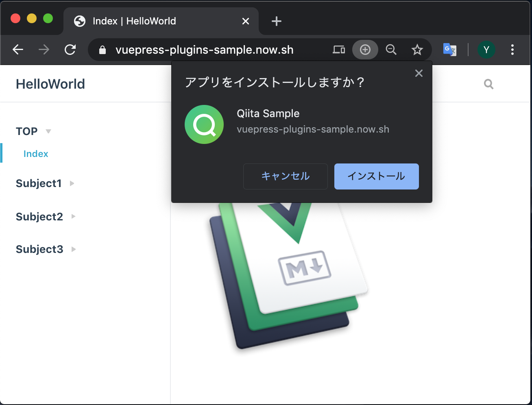Bookmark the page with the star icon
The width and height of the screenshot is (532, 405).
coord(417,50)
